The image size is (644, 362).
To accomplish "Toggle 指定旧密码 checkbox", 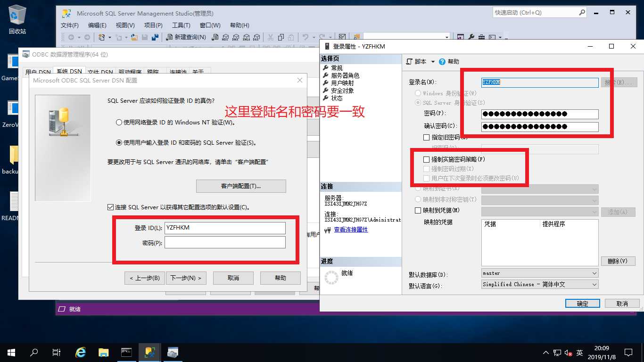I will [427, 137].
